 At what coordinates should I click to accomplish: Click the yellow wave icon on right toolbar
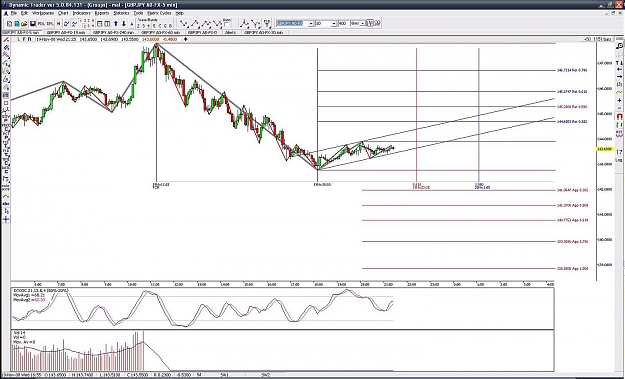point(619,92)
